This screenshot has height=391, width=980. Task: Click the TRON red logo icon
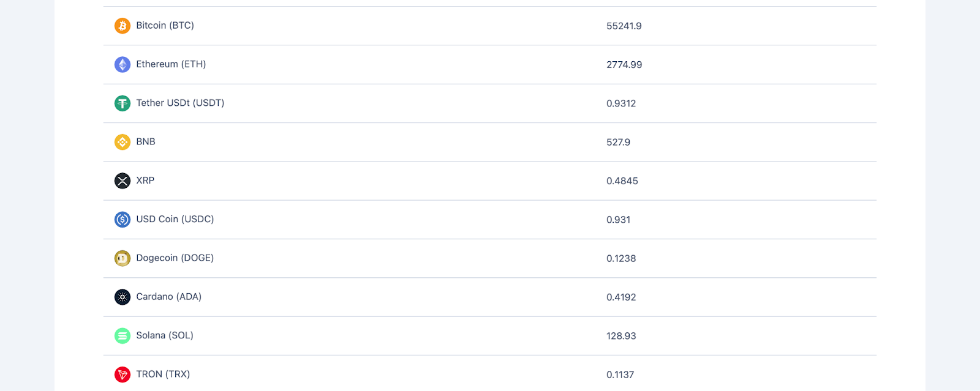pyautogui.click(x=123, y=374)
